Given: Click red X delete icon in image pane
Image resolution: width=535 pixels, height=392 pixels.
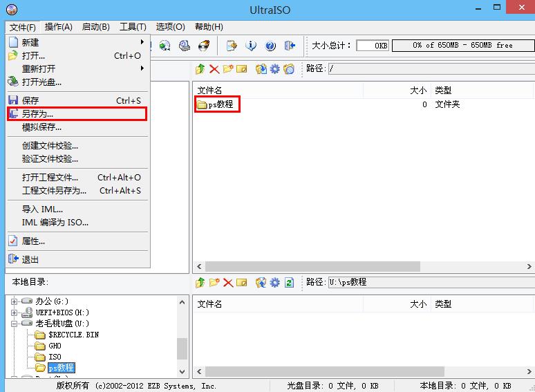Looking at the screenshot, I should (x=214, y=68).
